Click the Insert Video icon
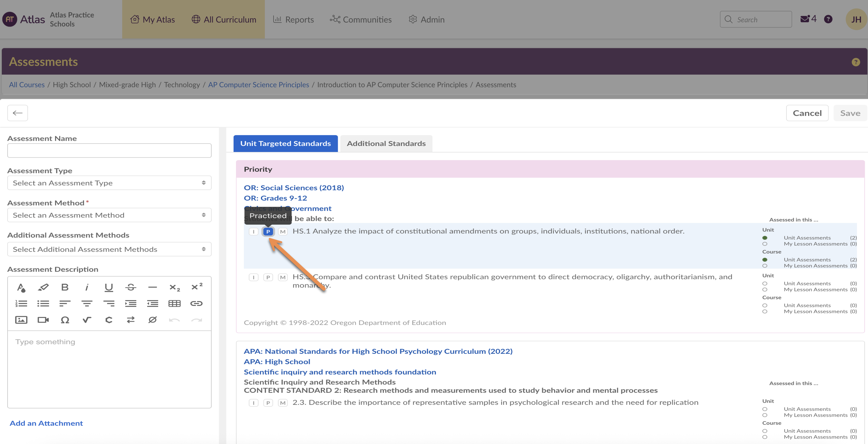Image resolution: width=868 pixels, height=444 pixels. tap(43, 320)
